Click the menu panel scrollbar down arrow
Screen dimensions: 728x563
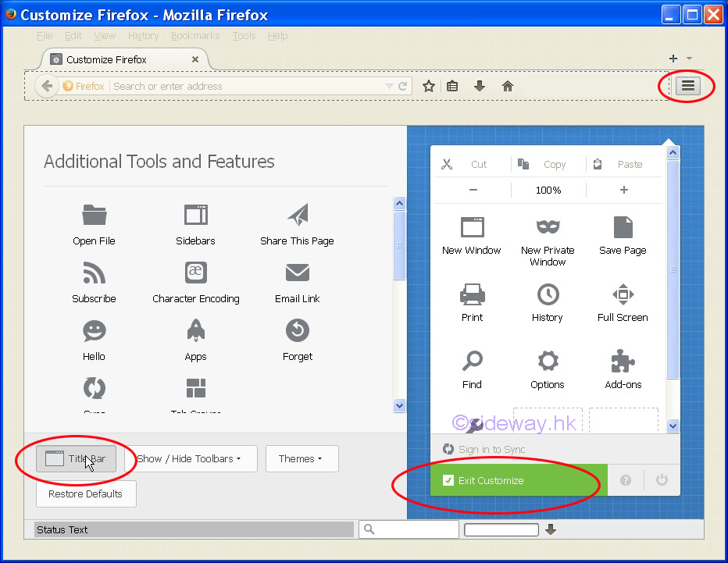(673, 426)
